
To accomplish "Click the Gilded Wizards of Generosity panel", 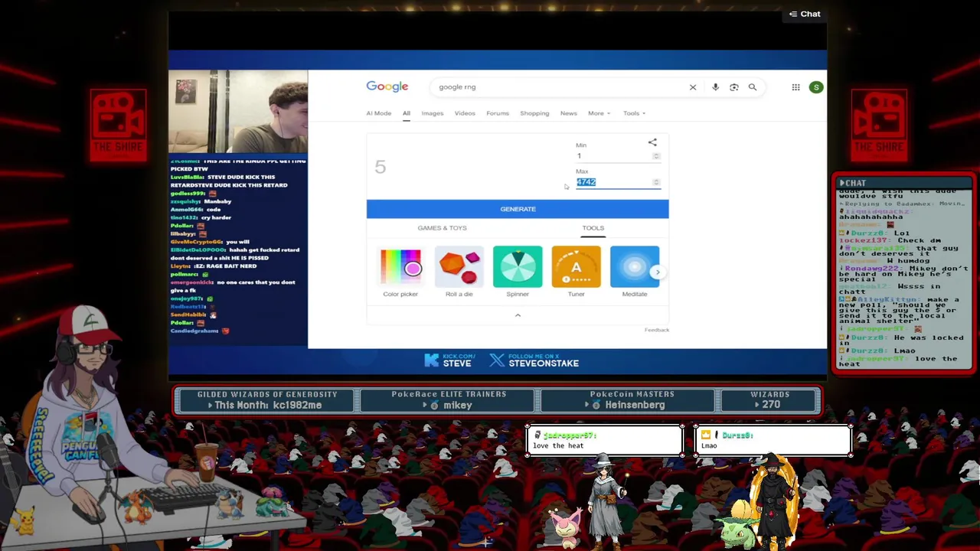I will click(267, 400).
